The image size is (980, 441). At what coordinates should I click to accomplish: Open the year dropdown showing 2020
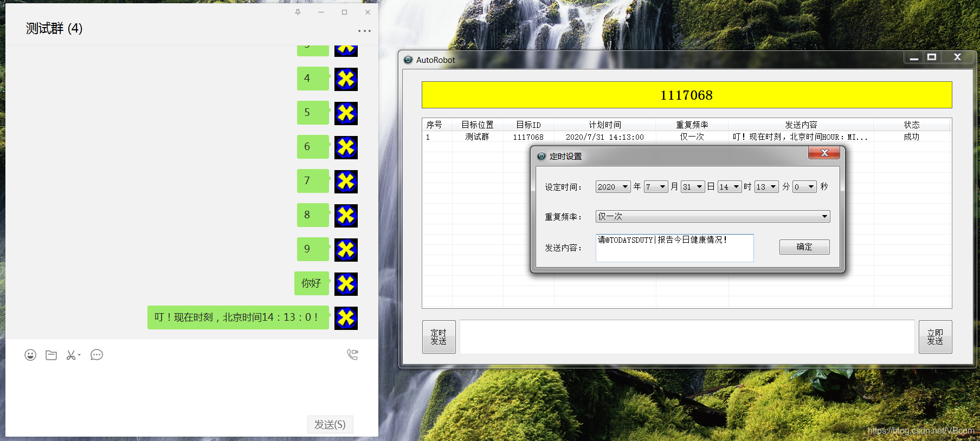click(613, 187)
